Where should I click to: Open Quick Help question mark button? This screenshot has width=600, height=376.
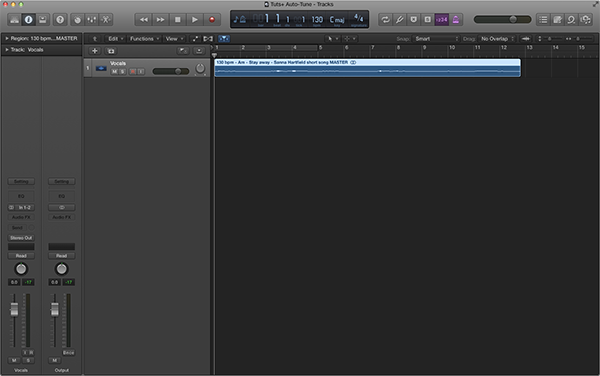point(60,20)
